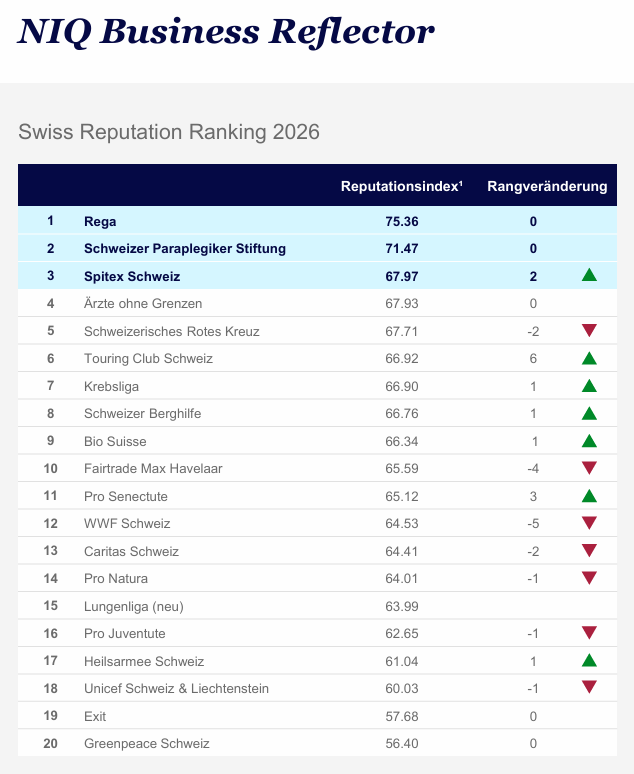Click the red down arrow for Unicef Schweiz & Liechtenstein
The height and width of the screenshot is (774, 634).
(x=589, y=688)
